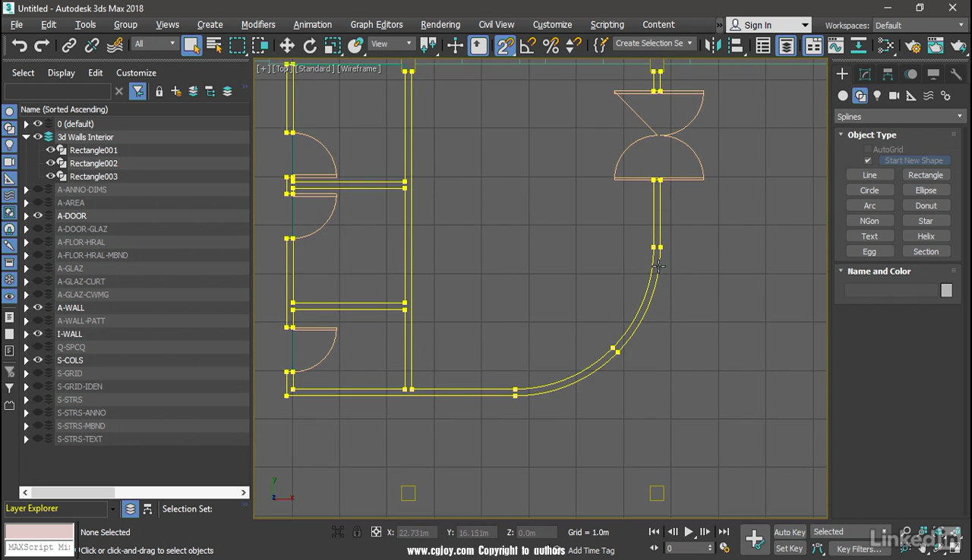Select the Cameras category icon
The image size is (972, 560).
(895, 96)
